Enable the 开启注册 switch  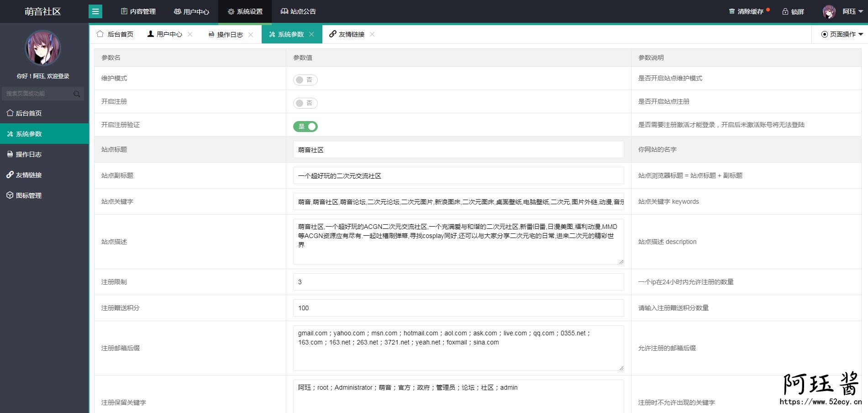click(305, 103)
